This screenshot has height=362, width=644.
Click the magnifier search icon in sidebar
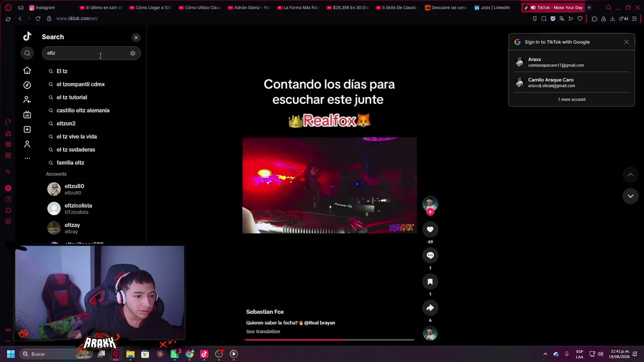click(27, 53)
